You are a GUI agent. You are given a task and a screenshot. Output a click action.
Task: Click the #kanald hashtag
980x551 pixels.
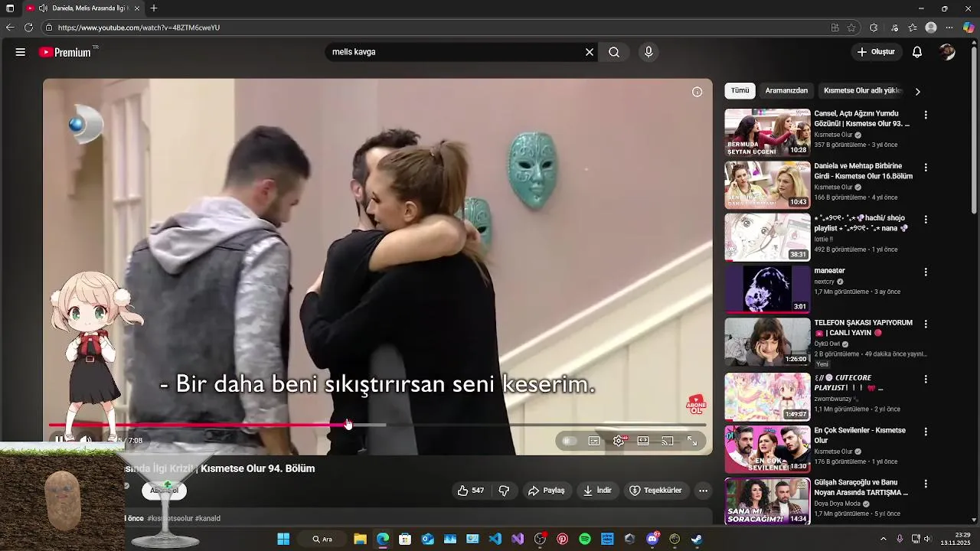click(207, 518)
